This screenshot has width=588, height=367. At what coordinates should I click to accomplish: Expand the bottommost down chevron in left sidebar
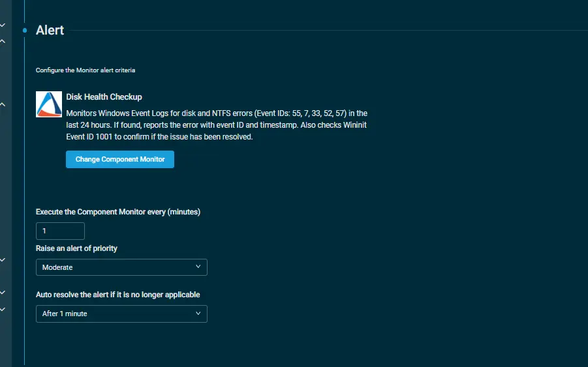pyautogui.click(x=3, y=309)
